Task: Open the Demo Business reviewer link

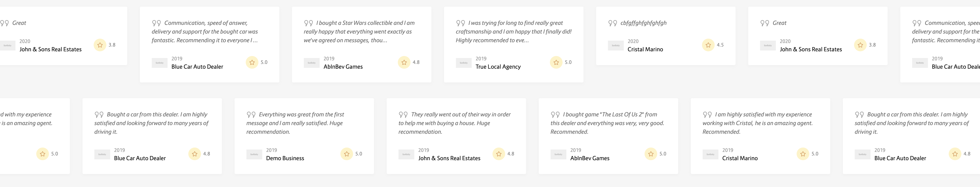Action: click(285, 158)
